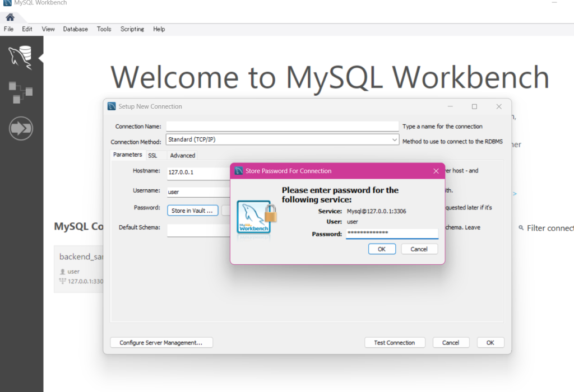574x392 pixels.
Task: Close the Setup New Connection window
Action: [x=499, y=106]
